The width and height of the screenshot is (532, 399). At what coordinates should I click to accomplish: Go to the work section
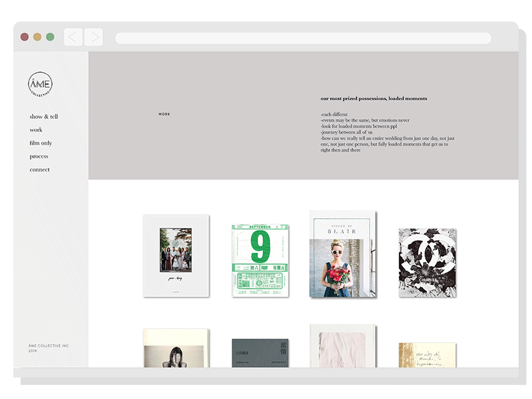(x=36, y=130)
